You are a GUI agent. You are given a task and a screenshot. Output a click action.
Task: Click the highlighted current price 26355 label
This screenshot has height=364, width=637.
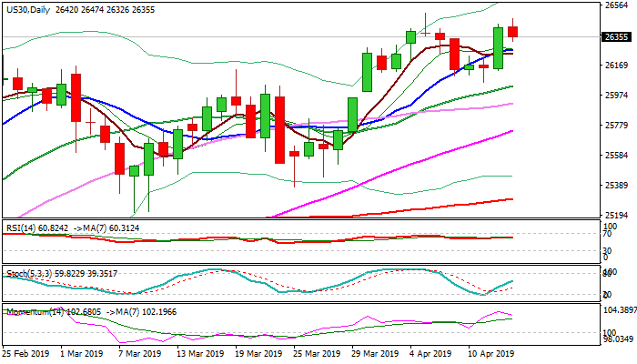pos(618,37)
